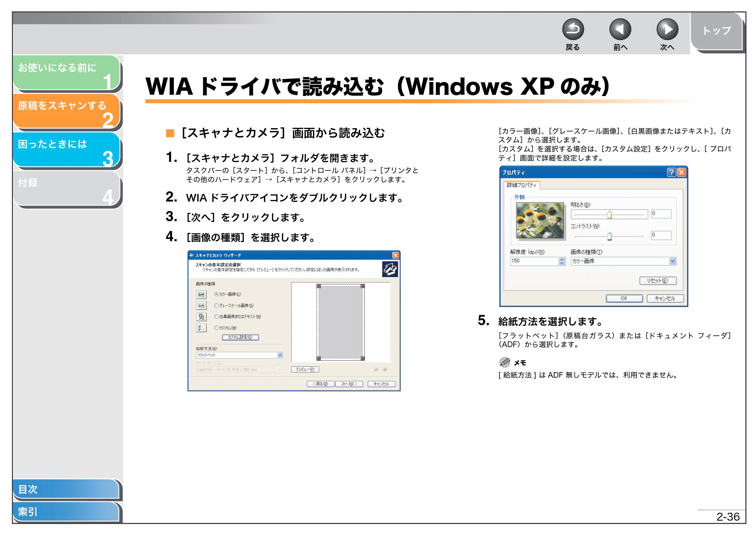
Task: Go to 目次 table of contents
Action: tap(66, 489)
